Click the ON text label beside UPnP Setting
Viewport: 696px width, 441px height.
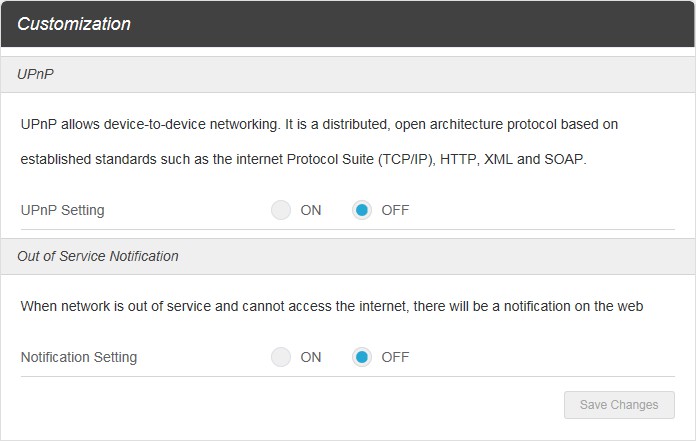pos(311,210)
